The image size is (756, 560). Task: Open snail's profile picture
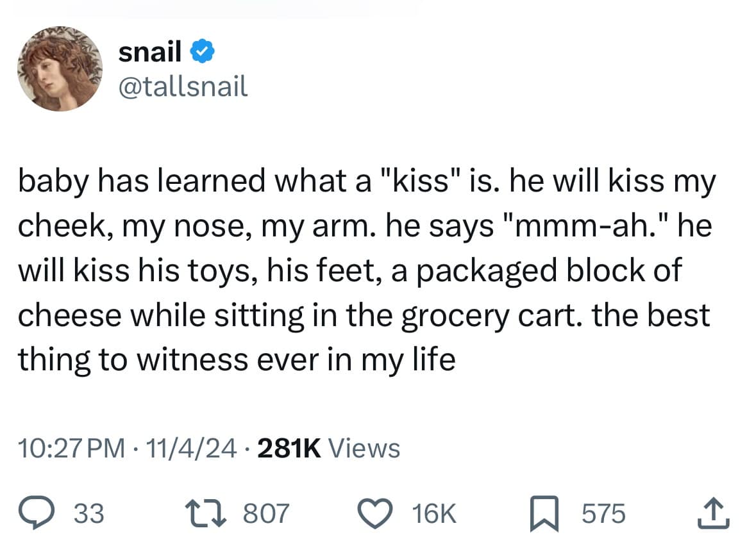tap(60, 69)
